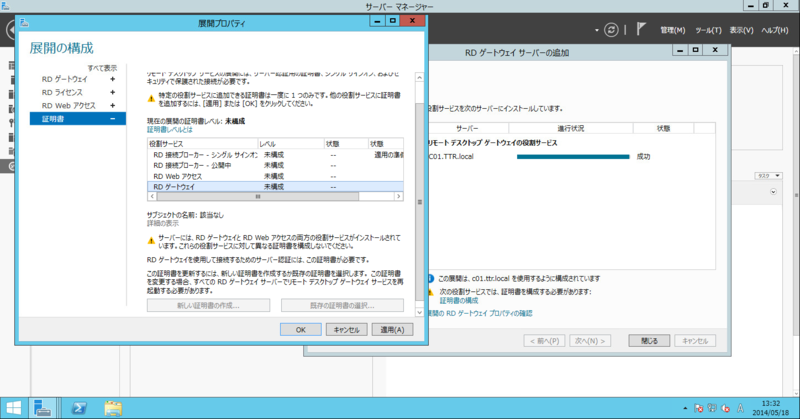Viewport: 800px width, 419px height.
Task: Click the 展開プロパティ vertical scrollbar thumb
Action: click(419, 202)
